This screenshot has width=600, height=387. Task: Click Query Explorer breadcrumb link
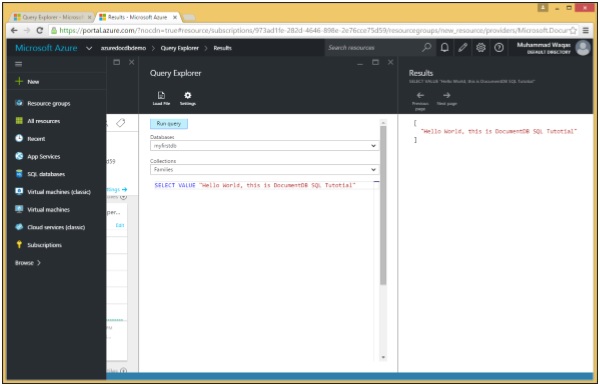click(x=179, y=48)
